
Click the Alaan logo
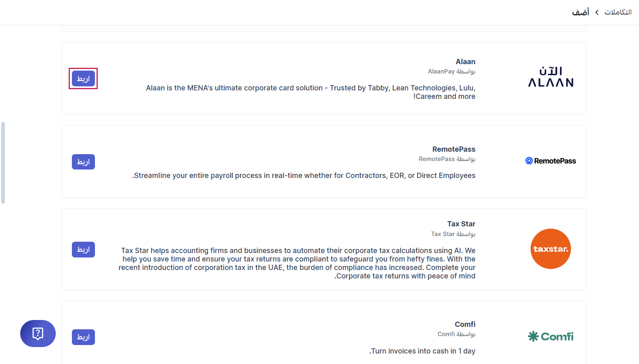(x=551, y=77)
